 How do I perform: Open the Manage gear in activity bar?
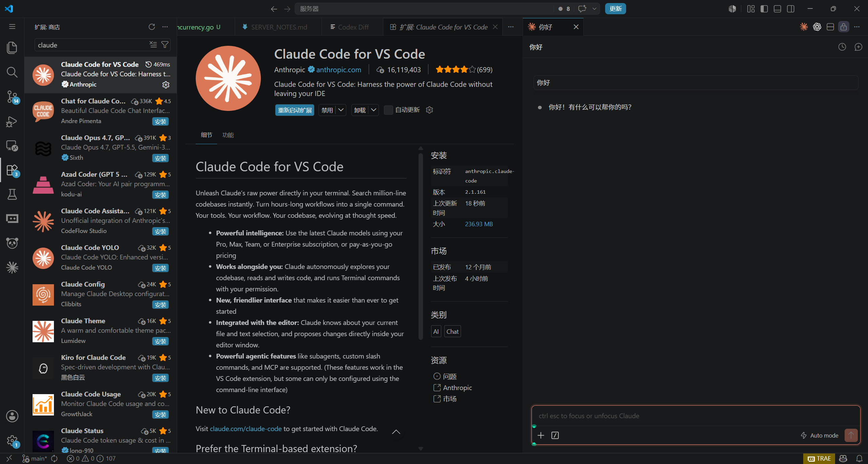[12, 441]
